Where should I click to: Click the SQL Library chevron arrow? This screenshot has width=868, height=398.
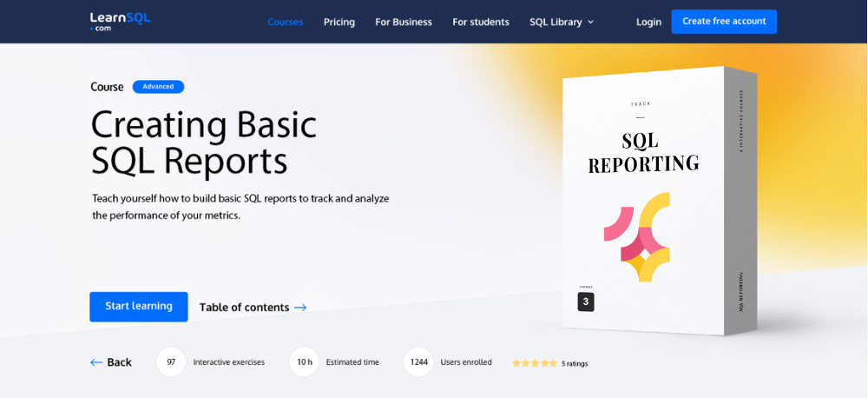[x=590, y=23]
